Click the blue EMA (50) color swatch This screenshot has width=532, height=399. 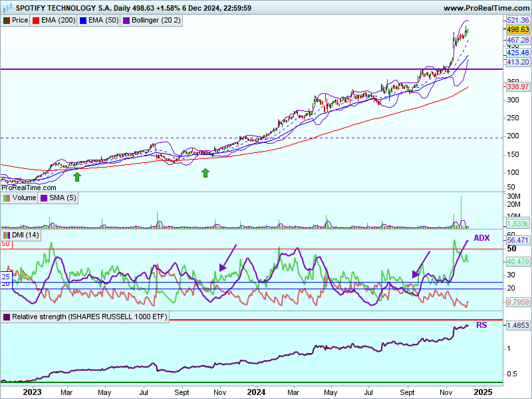pyautogui.click(x=84, y=21)
